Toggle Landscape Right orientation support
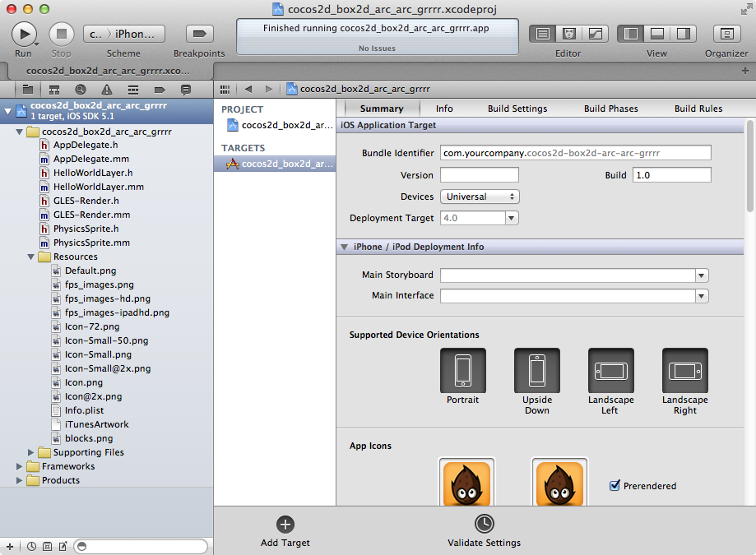This screenshot has width=756, height=555. pos(685,370)
